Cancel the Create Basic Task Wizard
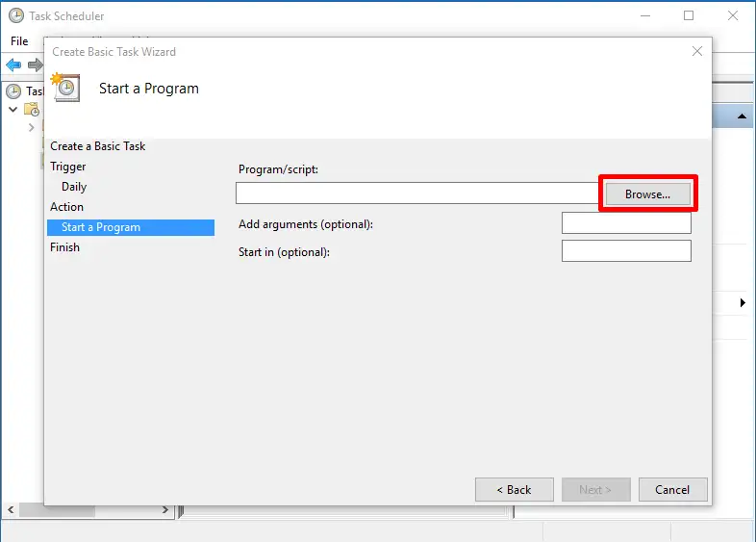 [x=672, y=489]
